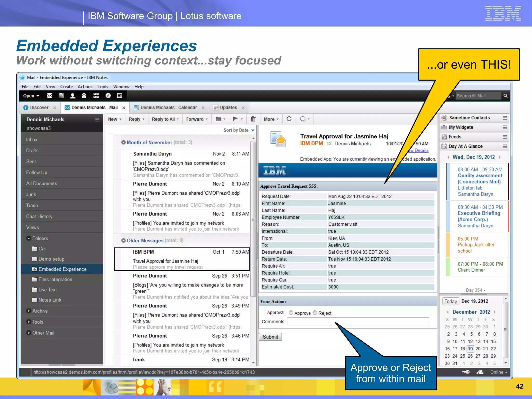Click the Submit button

[270, 337]
